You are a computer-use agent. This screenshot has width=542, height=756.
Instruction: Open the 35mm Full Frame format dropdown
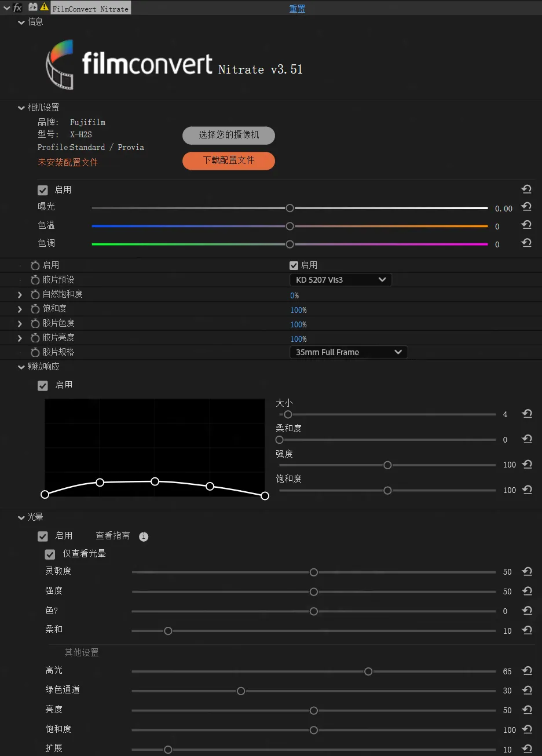(x=348, y=352)
